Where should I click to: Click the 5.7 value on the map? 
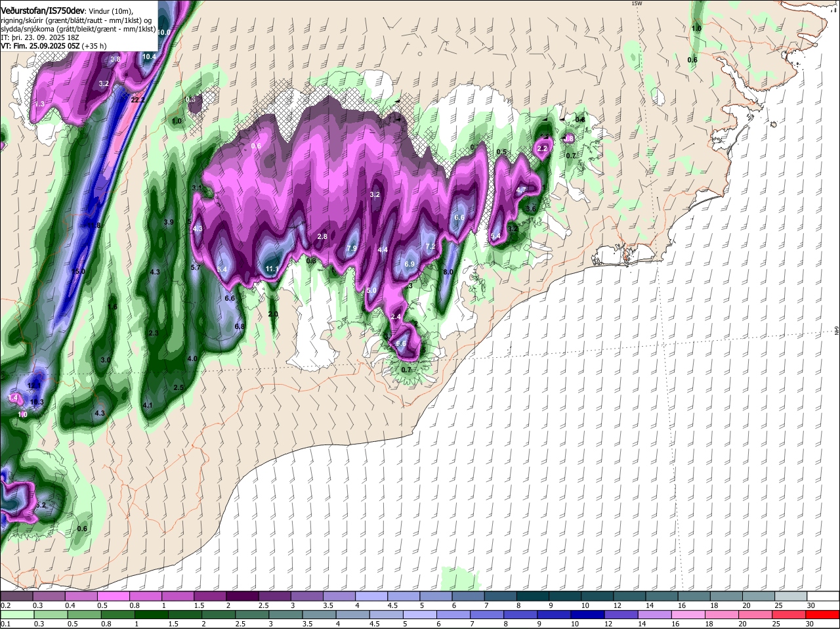pos(196,267)
